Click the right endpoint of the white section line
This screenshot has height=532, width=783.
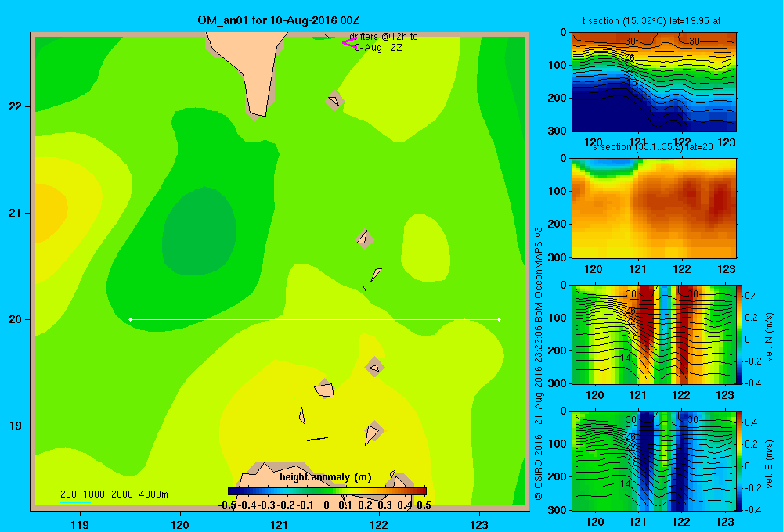click(x=500, y=319)
